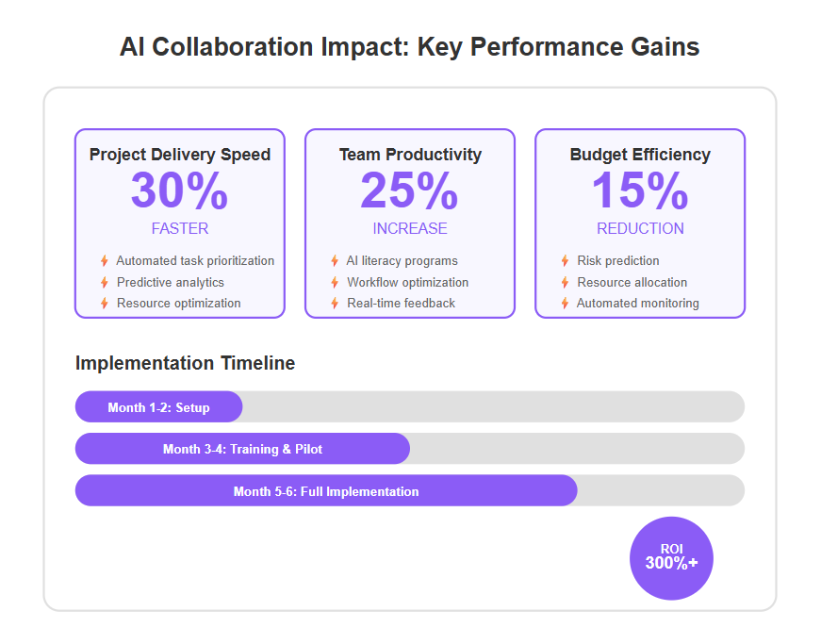Click the Implementation Timeline heading

(x=185, y=363)
